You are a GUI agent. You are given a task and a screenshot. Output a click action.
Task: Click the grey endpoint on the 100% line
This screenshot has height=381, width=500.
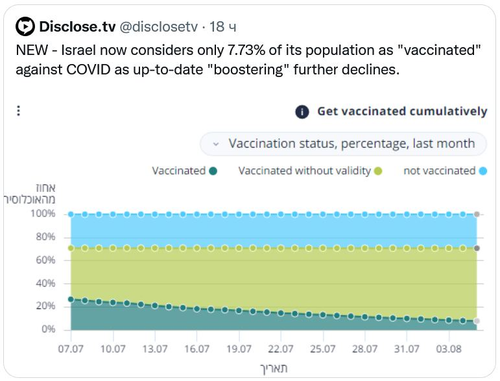477,214
